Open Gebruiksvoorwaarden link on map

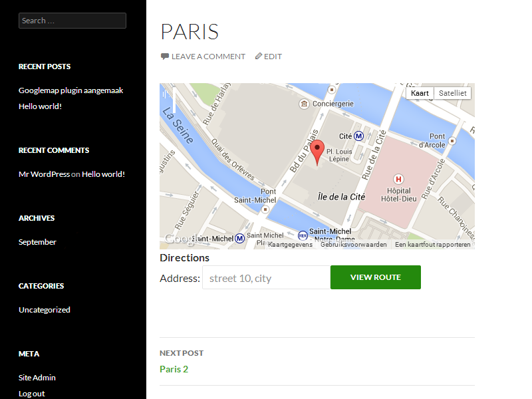(x=354, y=245)
